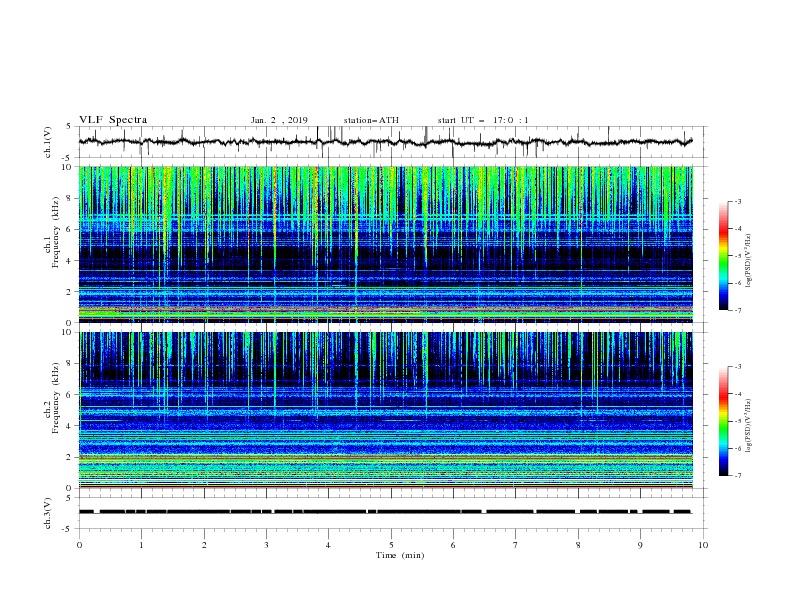Viewport: 792px width, 612px height.
Task: Click the ch.1 PSD color scale bar
Action: tap(723, 256)
